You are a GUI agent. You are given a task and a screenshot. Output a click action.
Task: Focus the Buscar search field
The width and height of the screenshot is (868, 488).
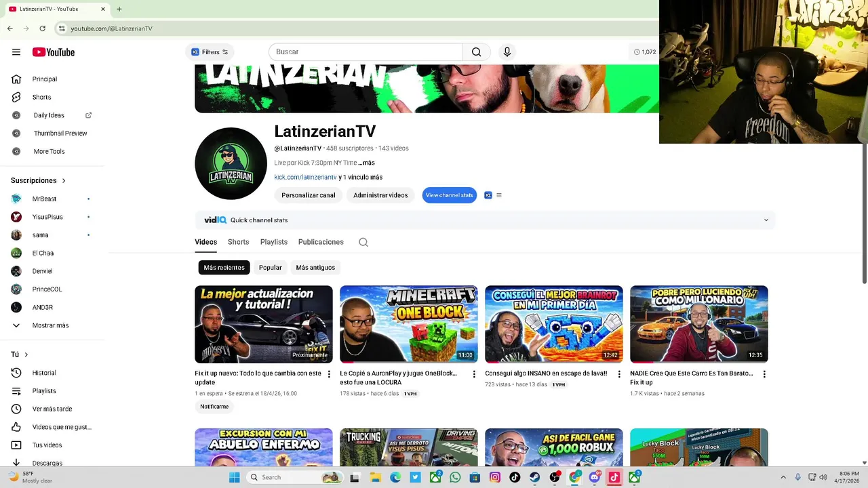pyautogui.click(x=366, y=52)
